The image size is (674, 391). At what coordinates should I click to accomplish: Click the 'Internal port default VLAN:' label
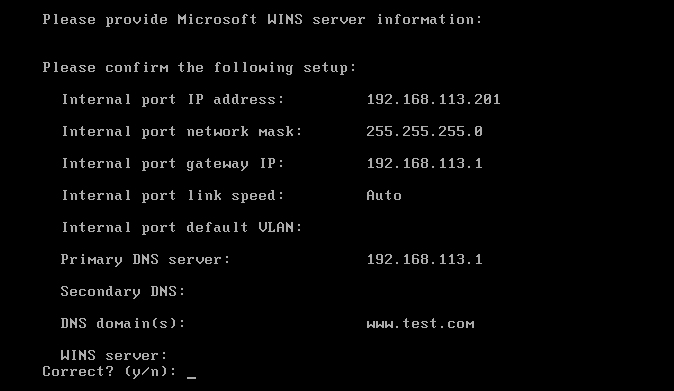click(x=182, y=227)
